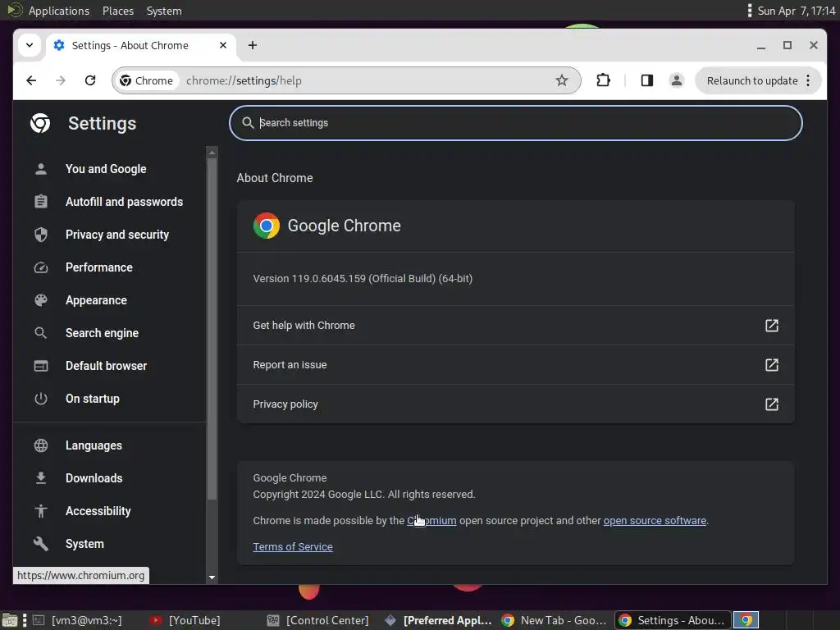Bookmark this page with star icon
The height and width of the screenshot is (630, 840).
[561, 80]
